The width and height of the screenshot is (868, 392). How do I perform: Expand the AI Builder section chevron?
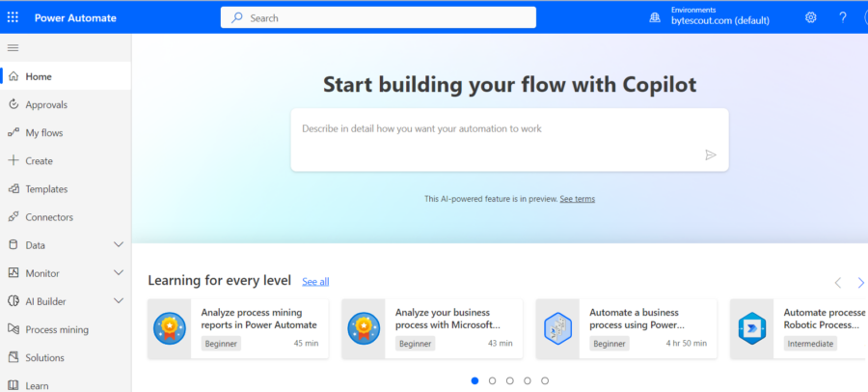(x=119, y=301)
